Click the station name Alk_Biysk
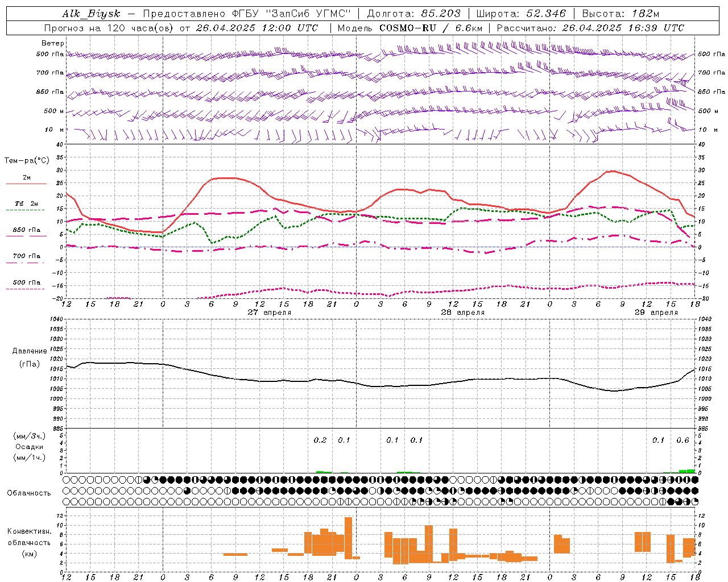The width and height of the screenshot is (728, 582). (x=91, y=14)
